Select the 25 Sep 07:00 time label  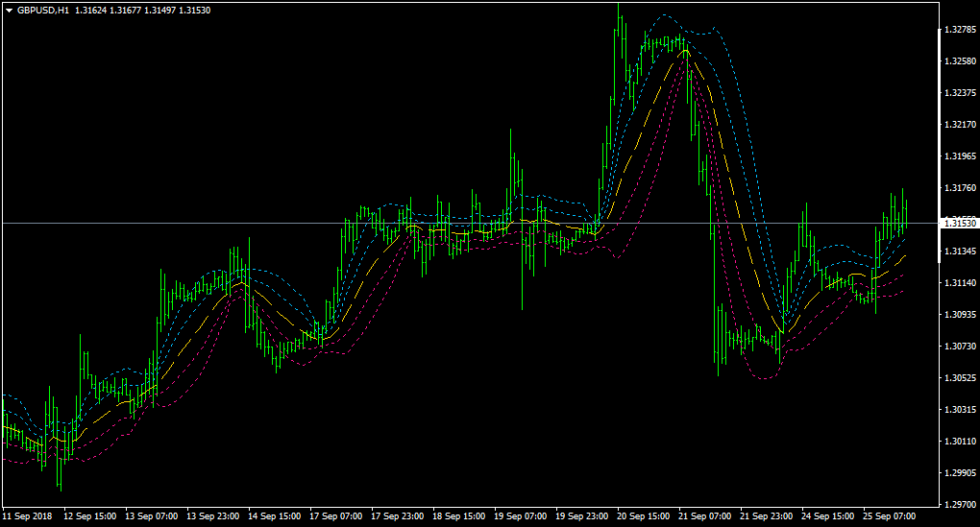890,516
